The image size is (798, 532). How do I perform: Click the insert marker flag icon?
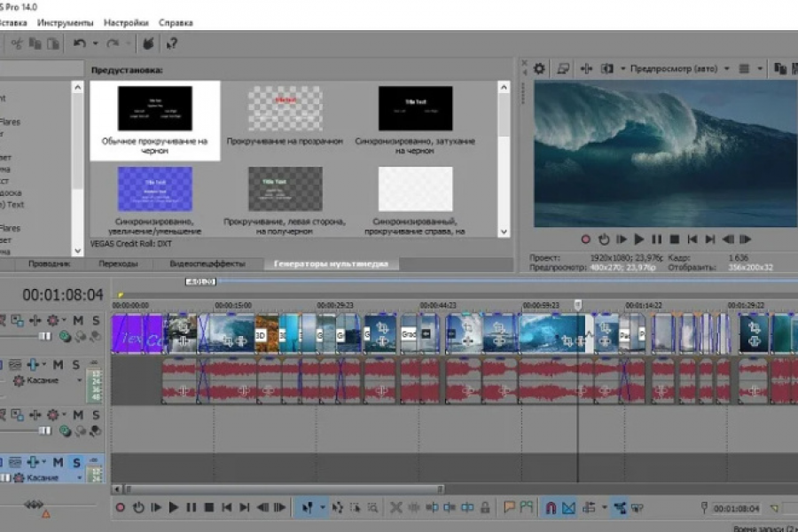[510, 508]
